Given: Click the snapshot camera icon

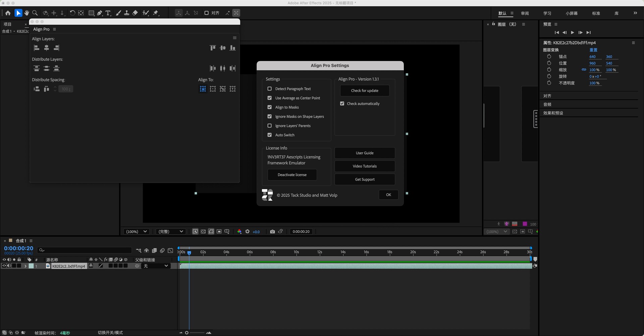Looking at the screenshot, I should click(x=272, y=232).
